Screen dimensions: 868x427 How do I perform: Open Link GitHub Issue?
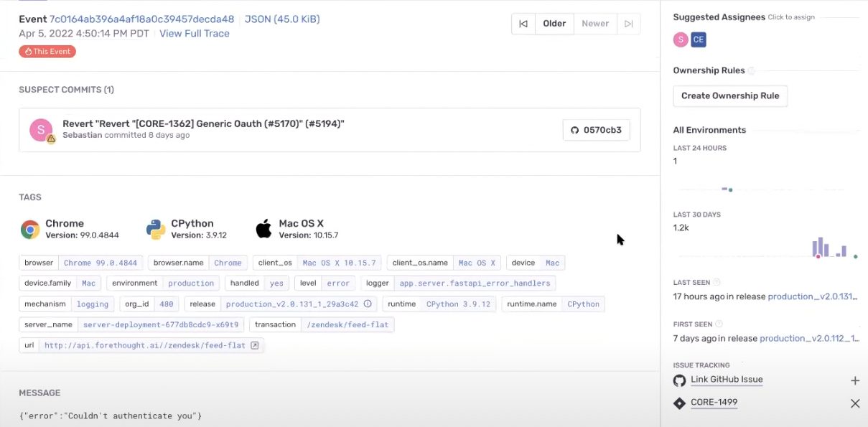click(727, 380)
